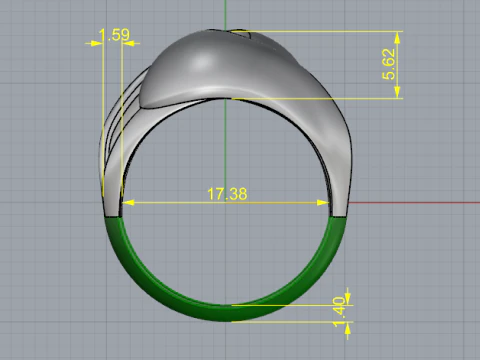480x360 pixels.
Task: Select the 17.38 inner diameter dimension text
Action: click(227, 194)
